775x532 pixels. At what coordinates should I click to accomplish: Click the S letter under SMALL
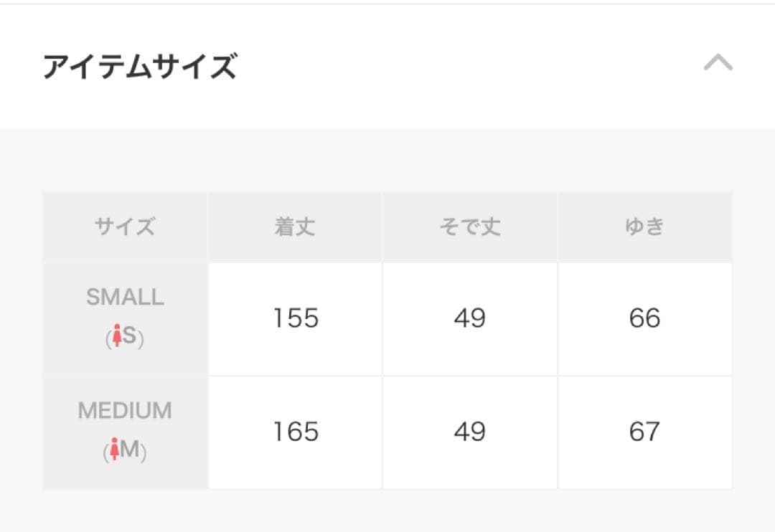(130, 336)
